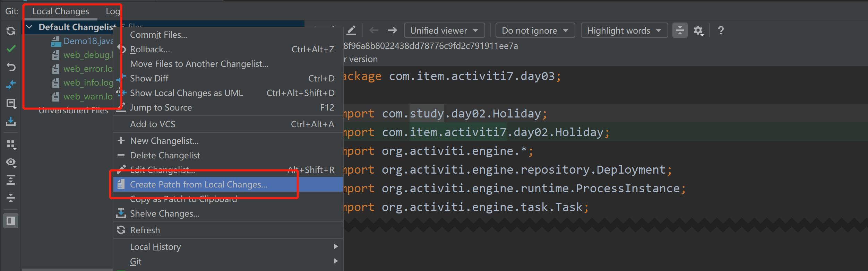Click the Collapse All icon in sidebar
This screenshot has height=271, width=868.
tap(11, 198)
